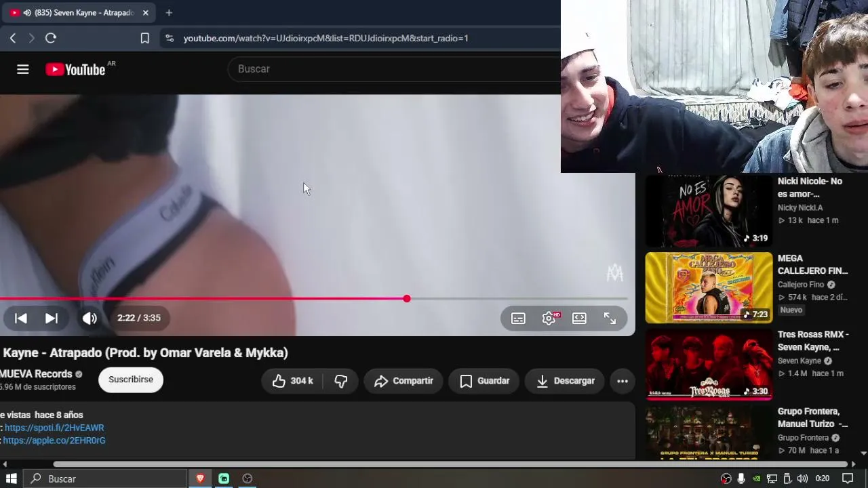Skip to the previous video
The image size is (868, 488).
coord(21,318)
